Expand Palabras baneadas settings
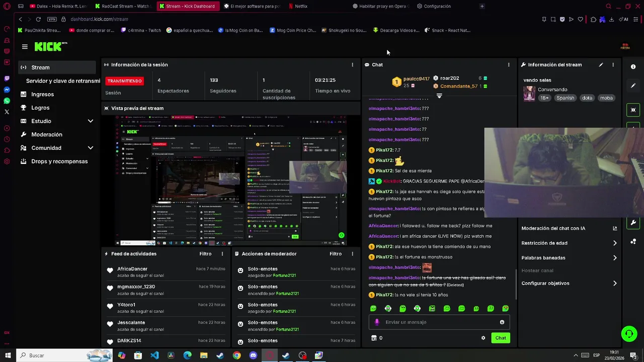Screen dimensions: 644x362 [x=569, y=258]
